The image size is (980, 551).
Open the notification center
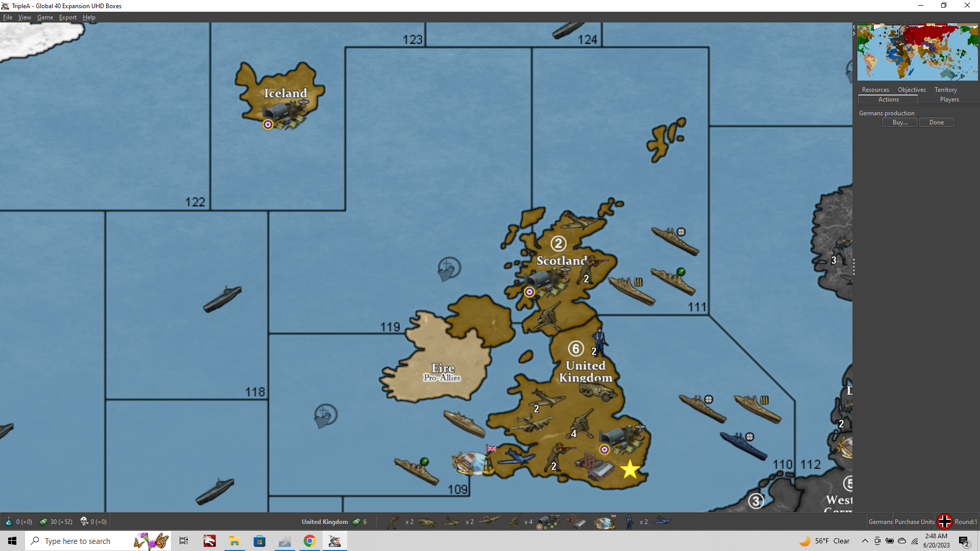(x=964, y=541)
